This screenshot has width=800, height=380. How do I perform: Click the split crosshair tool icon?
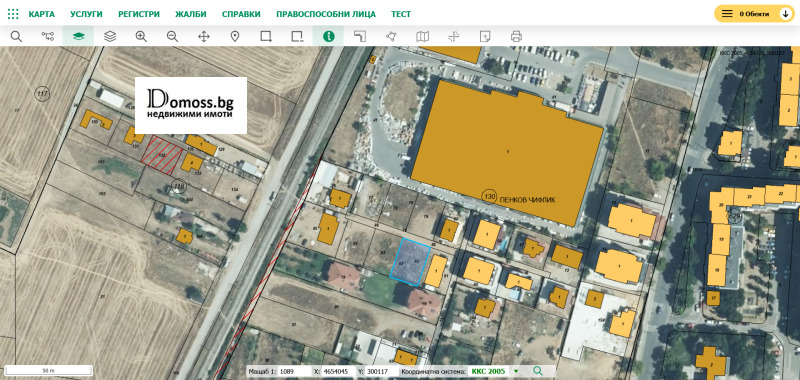454,36
